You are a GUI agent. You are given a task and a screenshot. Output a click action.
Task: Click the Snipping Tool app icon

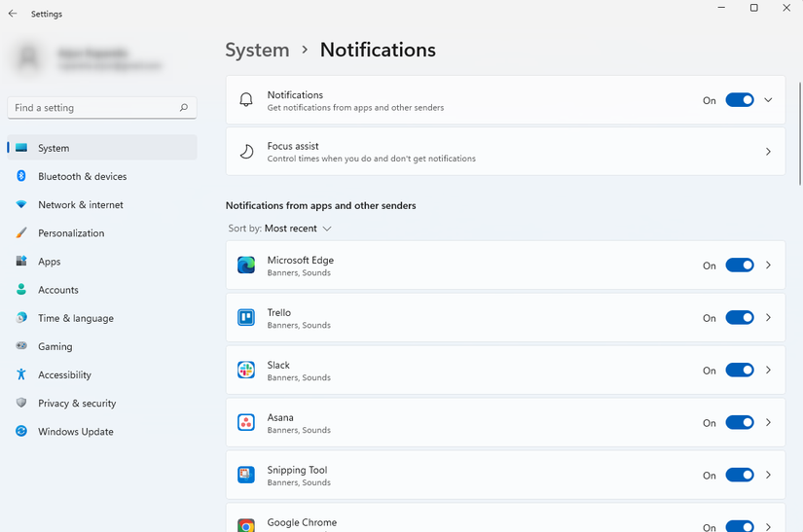coord(246,476)
